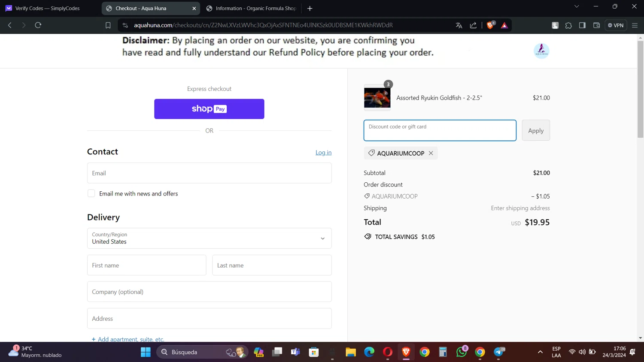644x362 pixels.
Task: Click the Apply discount button
Action: click(536, 130)
